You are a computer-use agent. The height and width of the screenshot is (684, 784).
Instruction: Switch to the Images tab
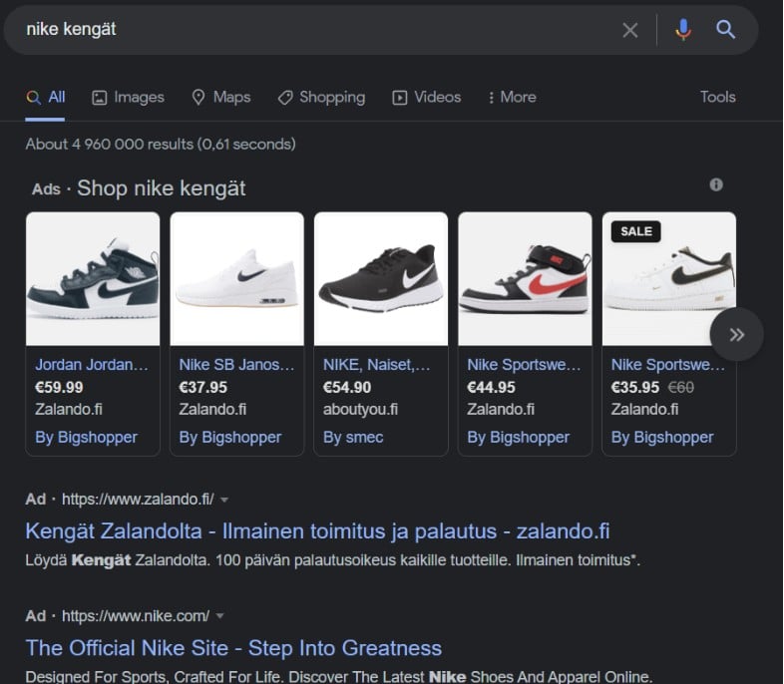128,97
